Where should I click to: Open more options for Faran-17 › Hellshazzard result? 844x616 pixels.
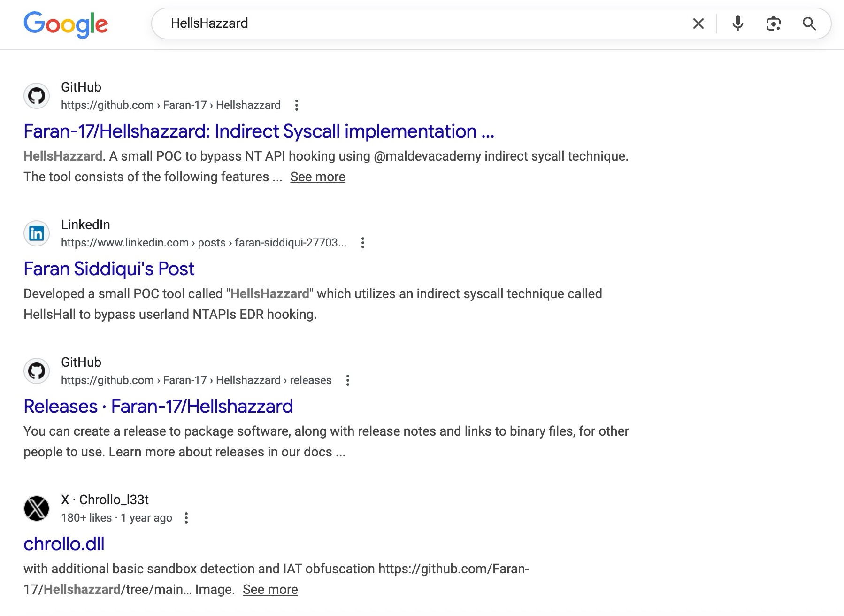[296, 105]
